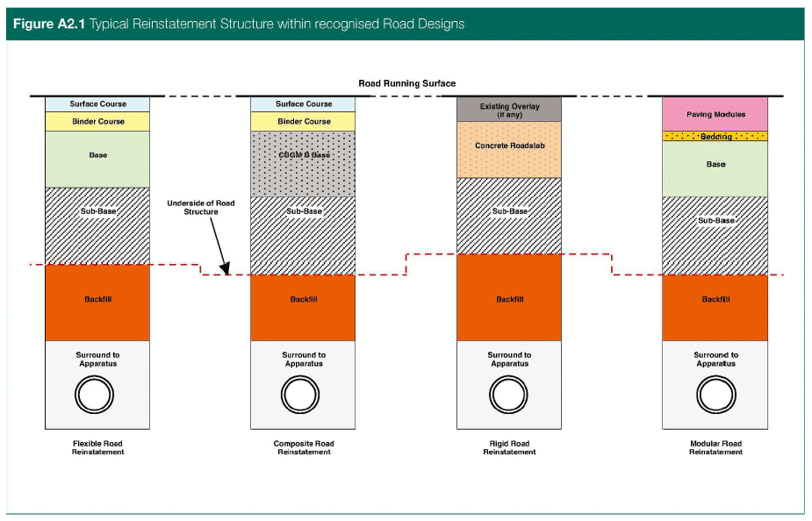This screenshot has height=521, width=812.
Task: Select the yellow dotted Bedding layer
Action: [715, 137]
